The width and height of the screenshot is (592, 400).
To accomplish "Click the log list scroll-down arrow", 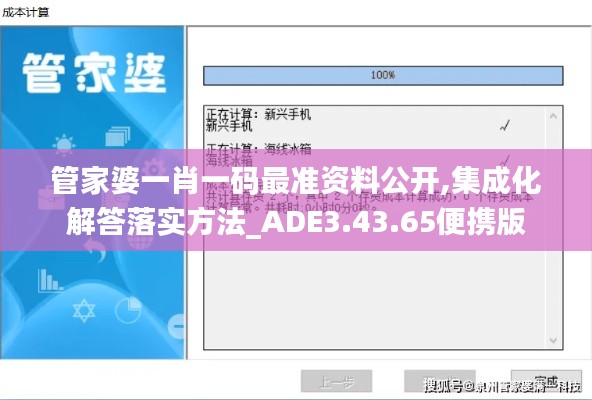I will [553, 340].
